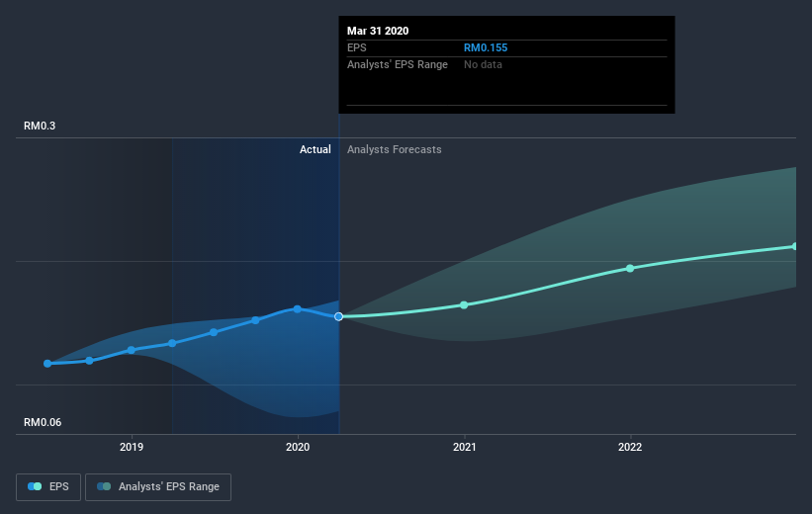Click the EPS forecast point at 2022
Image resolution: width=812 pixels, height=514 pixels.
[x=630, y=268]
